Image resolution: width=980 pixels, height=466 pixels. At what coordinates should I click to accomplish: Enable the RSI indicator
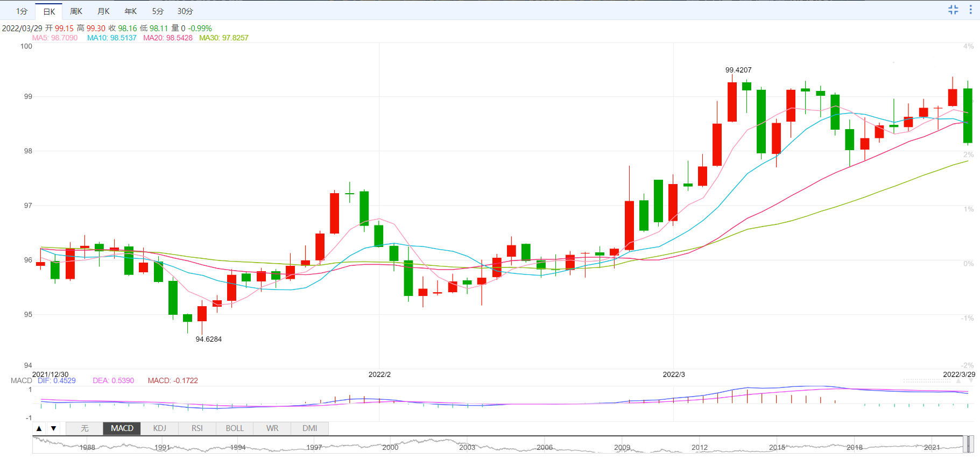(x=197, y=428)
